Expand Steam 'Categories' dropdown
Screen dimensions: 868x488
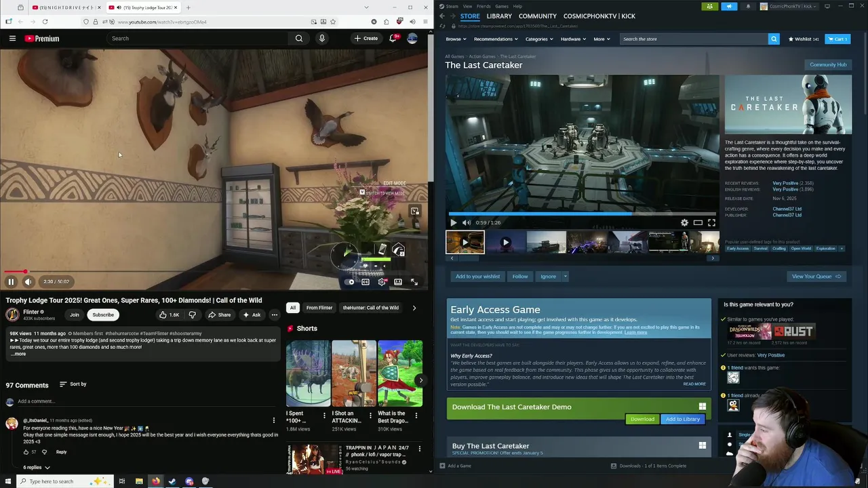point(539,39)
